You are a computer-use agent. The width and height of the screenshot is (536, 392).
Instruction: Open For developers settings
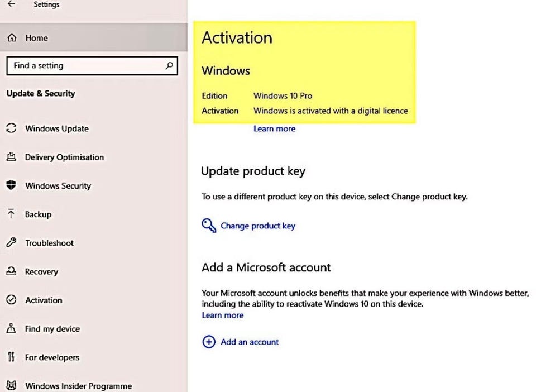pyautogui.click(x=52, y=357)
